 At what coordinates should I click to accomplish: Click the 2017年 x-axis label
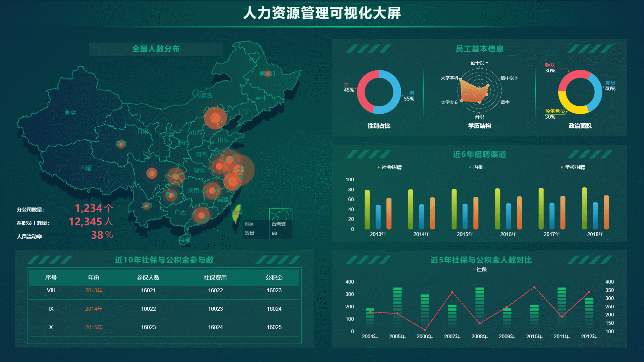(x=552, y=234)
